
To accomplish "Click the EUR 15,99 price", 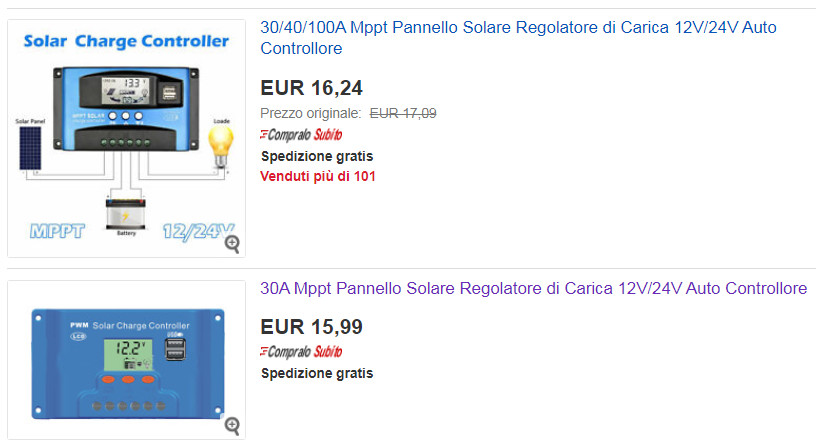I will point(311,327).
